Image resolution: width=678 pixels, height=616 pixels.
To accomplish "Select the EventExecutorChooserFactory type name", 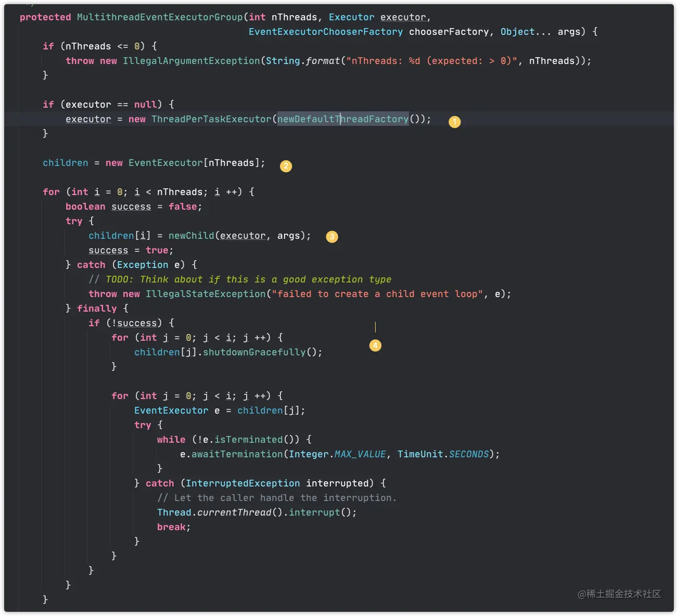I will tap(326, 32).
